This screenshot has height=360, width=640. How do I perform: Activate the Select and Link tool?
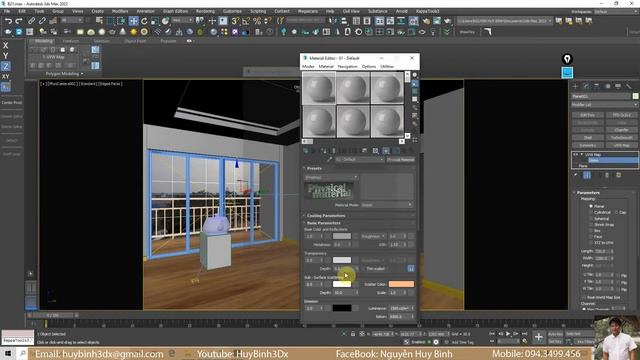coord(31,21)
